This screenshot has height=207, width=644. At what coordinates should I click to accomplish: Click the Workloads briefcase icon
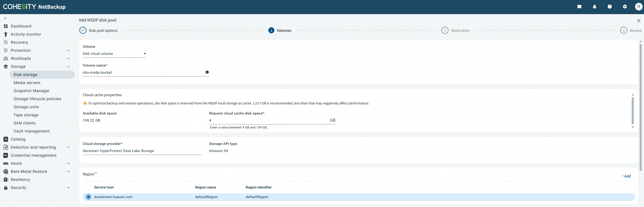tap(6, 58)
